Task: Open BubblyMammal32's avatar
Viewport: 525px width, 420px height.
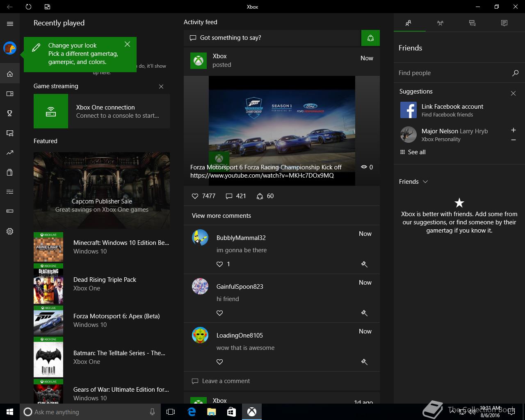Action: 200,237
